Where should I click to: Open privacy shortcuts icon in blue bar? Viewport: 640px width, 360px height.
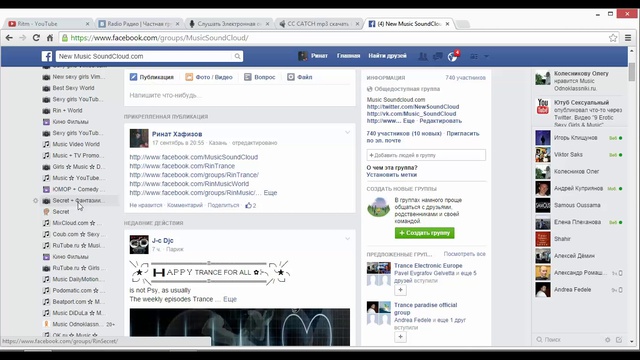point(473,56)
